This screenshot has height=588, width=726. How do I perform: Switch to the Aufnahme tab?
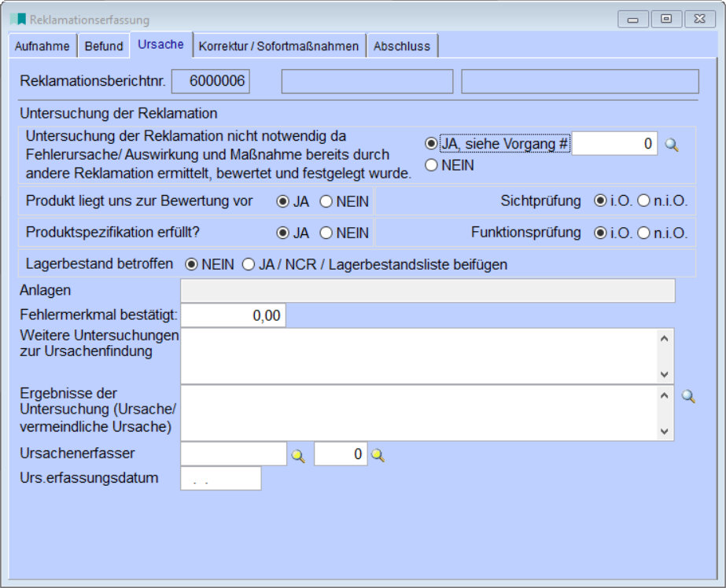(42, 46)
